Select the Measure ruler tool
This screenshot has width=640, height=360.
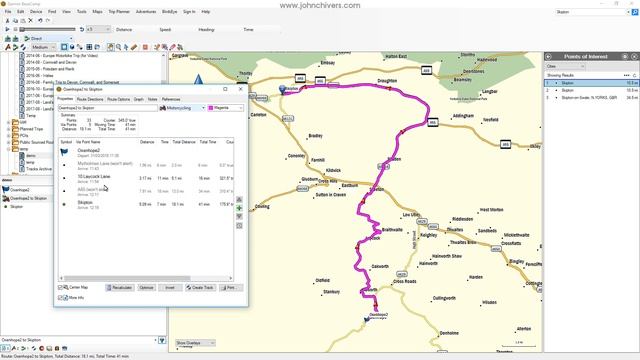(134, 47)
